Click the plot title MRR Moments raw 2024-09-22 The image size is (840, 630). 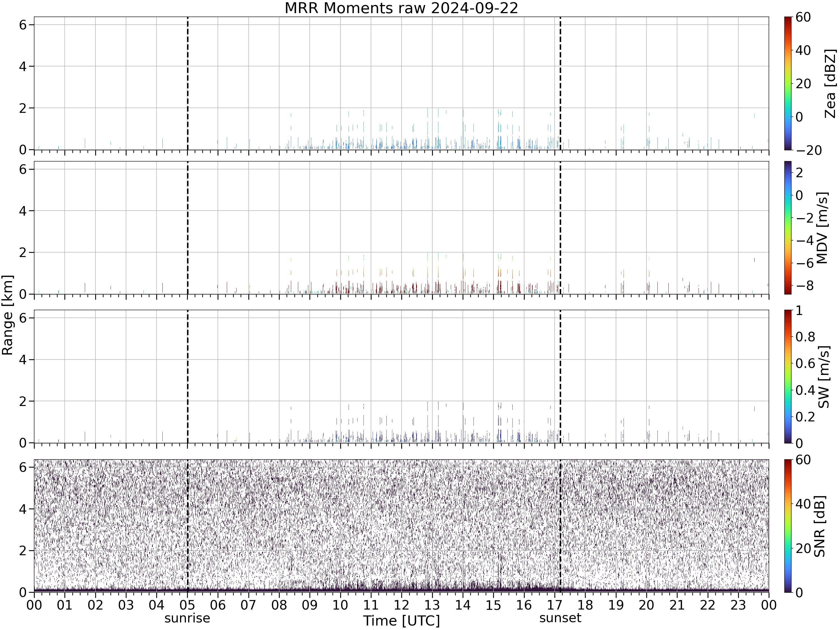click(401, 8)
